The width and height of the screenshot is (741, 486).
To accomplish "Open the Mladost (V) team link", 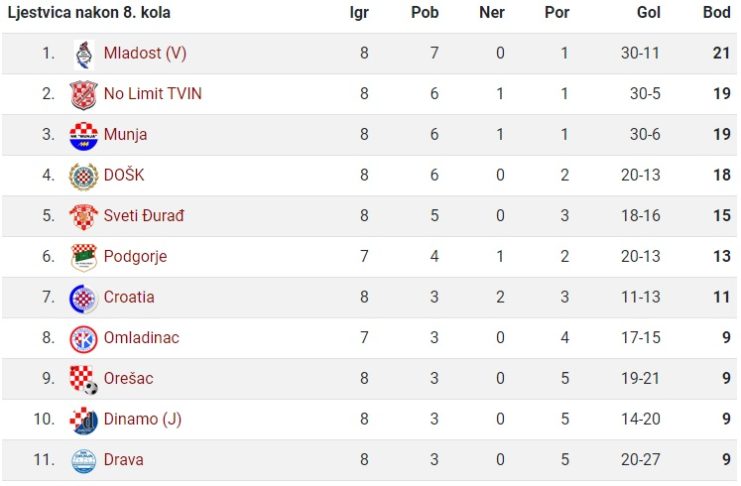I will [145, 53].
